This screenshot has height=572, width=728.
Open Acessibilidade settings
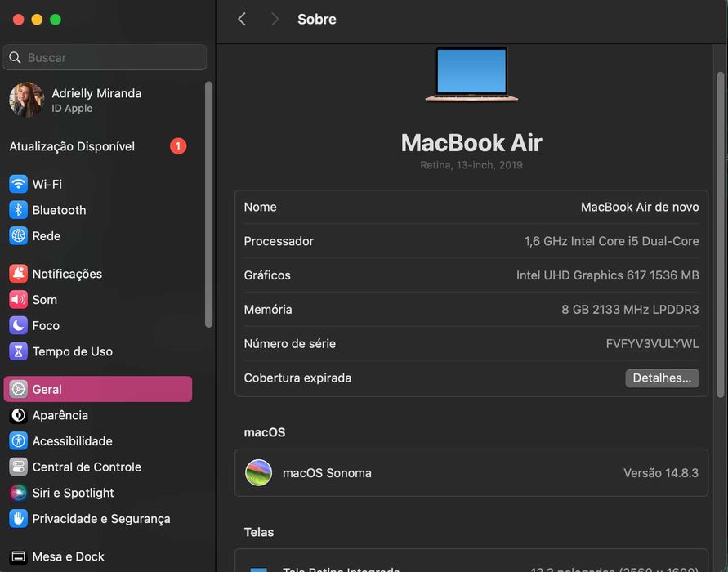click(97, 441)
